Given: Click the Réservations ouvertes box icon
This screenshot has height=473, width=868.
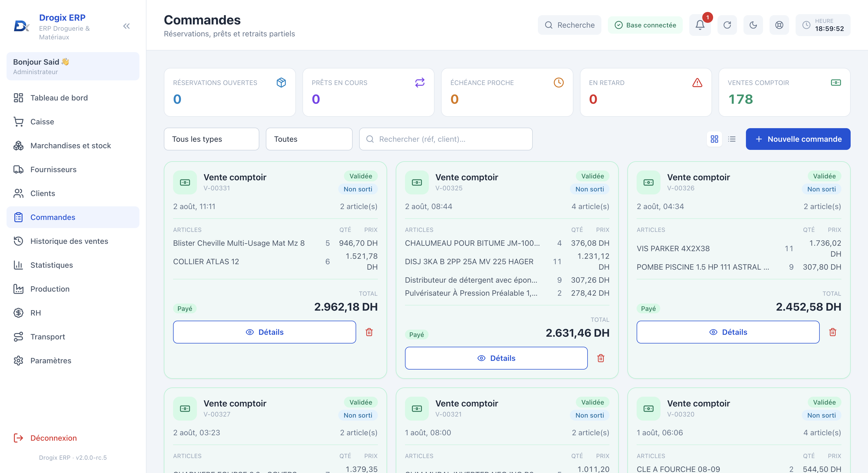Looking at the screenshot, I should pos(281,83).
